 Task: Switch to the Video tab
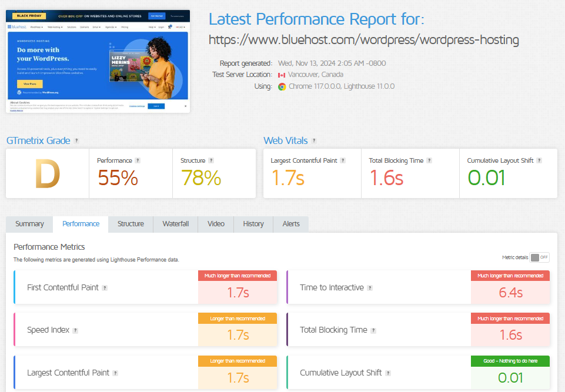216,224
